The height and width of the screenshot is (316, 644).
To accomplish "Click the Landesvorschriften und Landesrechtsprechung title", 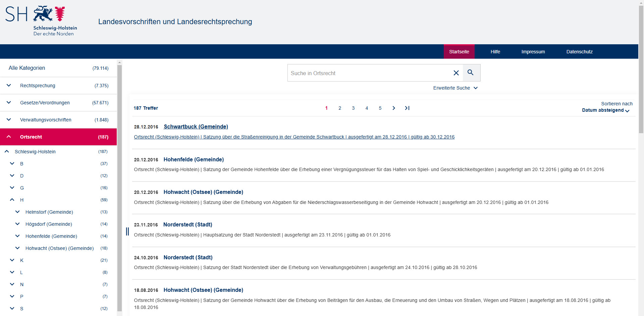I will pos(175,21).
